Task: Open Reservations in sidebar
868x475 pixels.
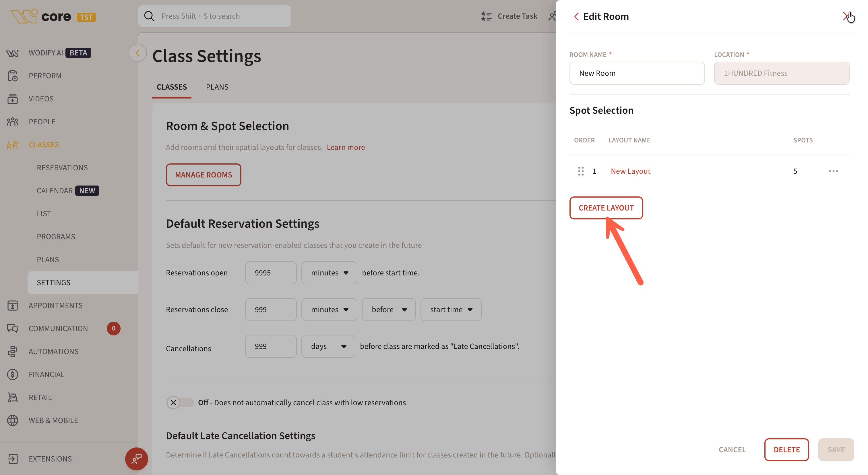Action: [62, 167]
